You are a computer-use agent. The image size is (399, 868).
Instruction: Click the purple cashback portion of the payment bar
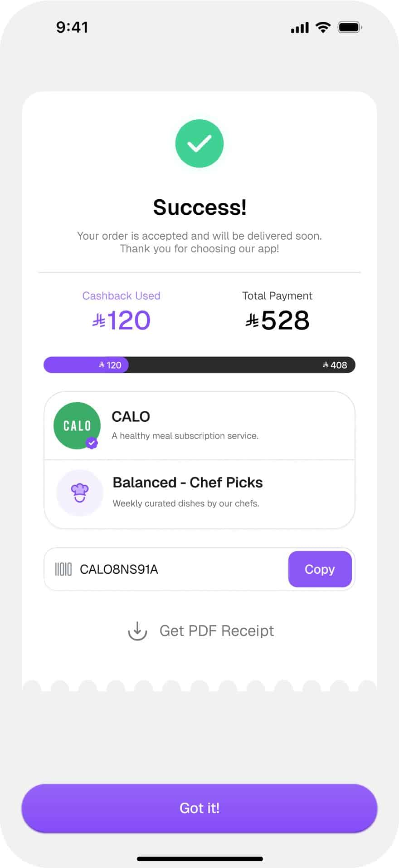point(86,365)
